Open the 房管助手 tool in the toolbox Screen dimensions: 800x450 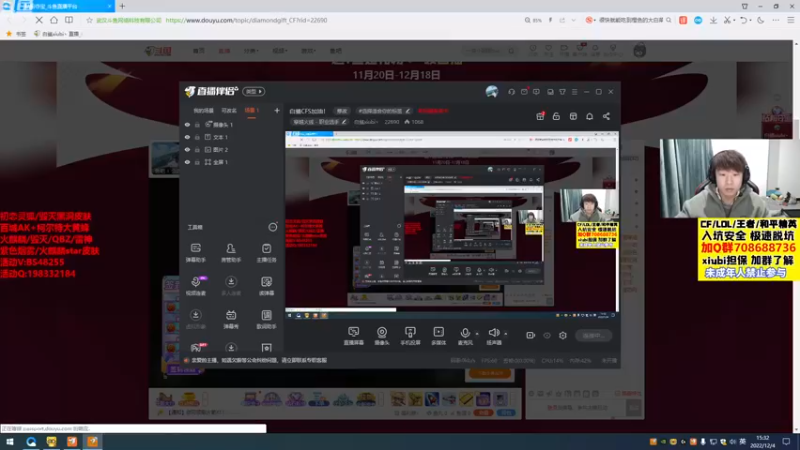(231, 252)
